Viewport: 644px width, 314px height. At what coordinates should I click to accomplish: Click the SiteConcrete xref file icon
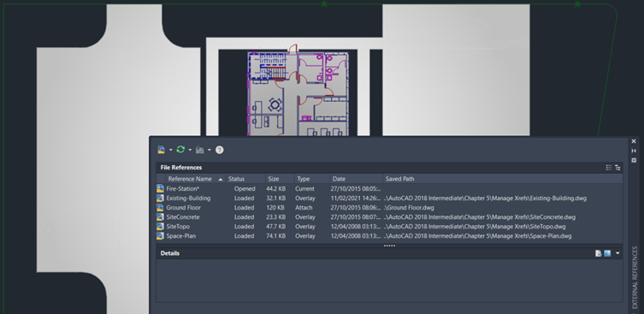160,217
